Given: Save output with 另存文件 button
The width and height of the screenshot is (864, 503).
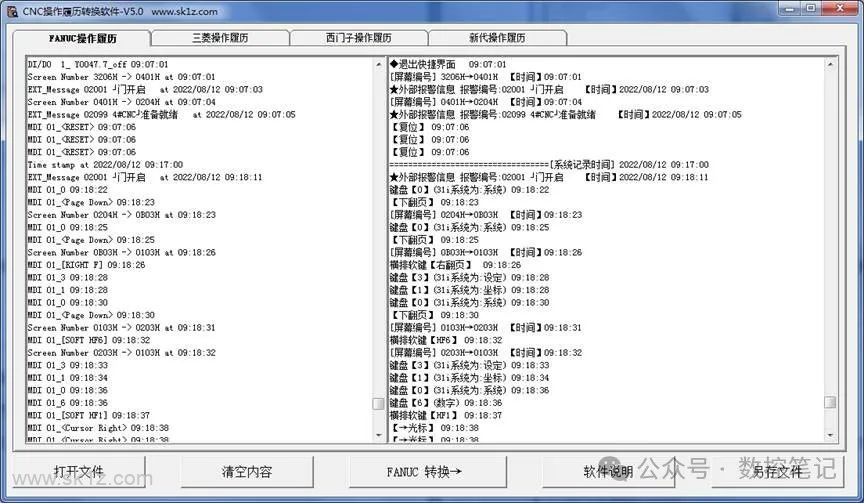Looking at the screenshot, I should [x=777, y=472].
